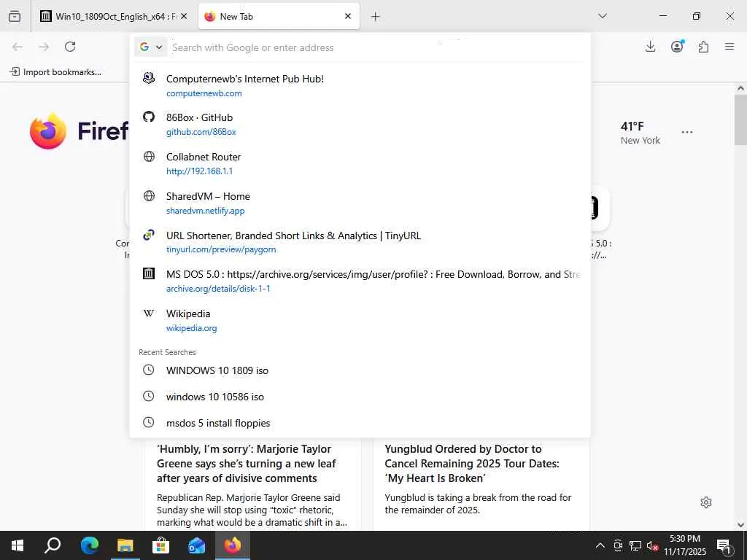Click the muted volume tray icon
The image size is (747, 560).
(x=652, y=545)
